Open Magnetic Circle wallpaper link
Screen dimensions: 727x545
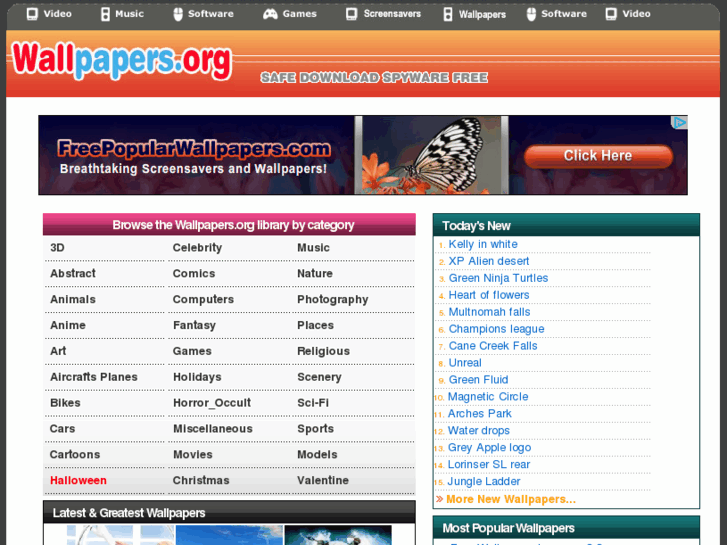488,397
